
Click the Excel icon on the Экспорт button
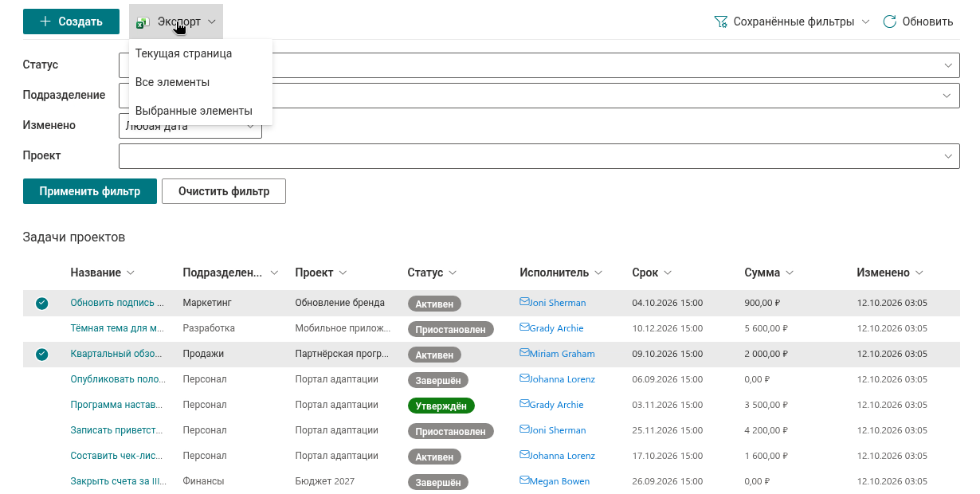coord(143,22)
